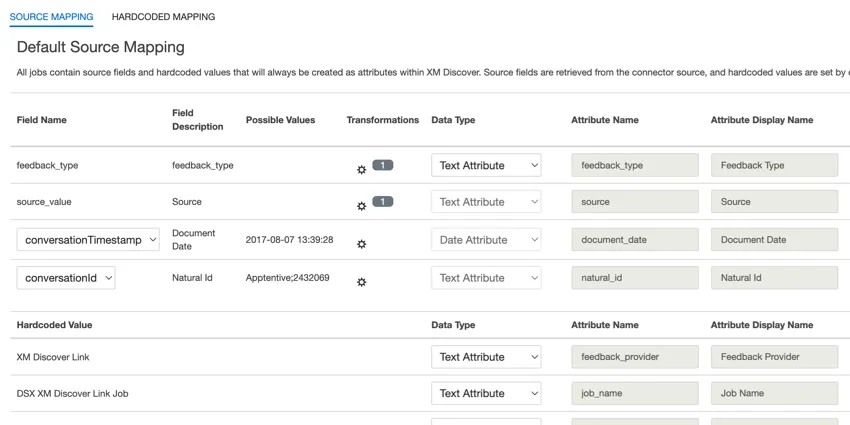Click transformation count badge for feedback_type

(383, 165)
